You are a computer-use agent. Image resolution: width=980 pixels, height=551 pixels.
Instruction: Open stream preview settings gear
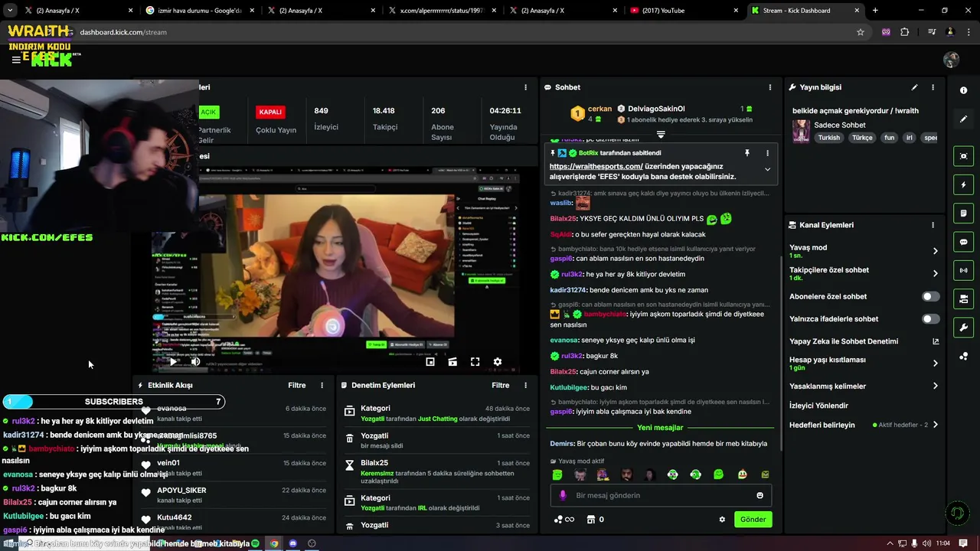[497, 362]
